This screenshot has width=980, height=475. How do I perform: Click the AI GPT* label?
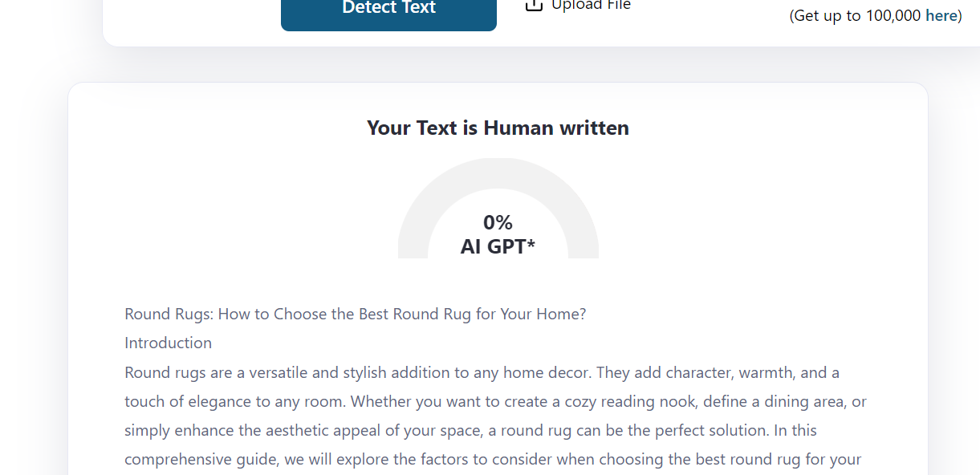[x=498, y=246]
